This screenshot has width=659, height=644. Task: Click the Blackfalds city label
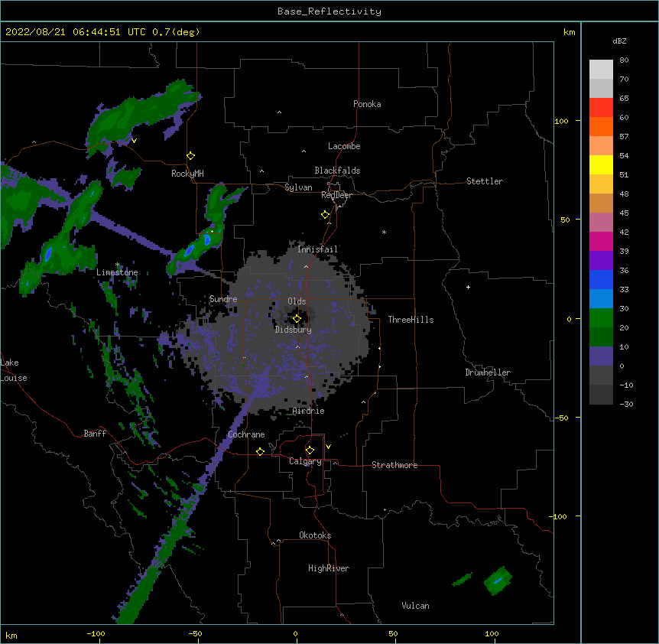[x=337, y=171]
